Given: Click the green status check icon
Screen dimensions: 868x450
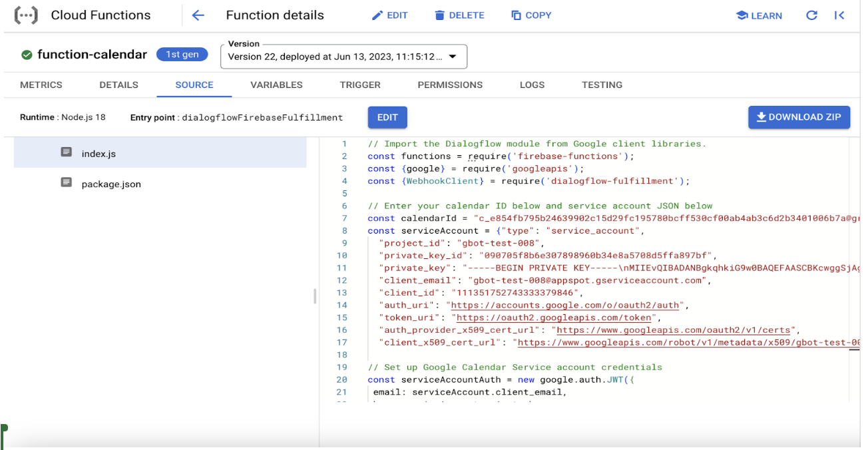Looking at the screenshot, I should (27, 55).
